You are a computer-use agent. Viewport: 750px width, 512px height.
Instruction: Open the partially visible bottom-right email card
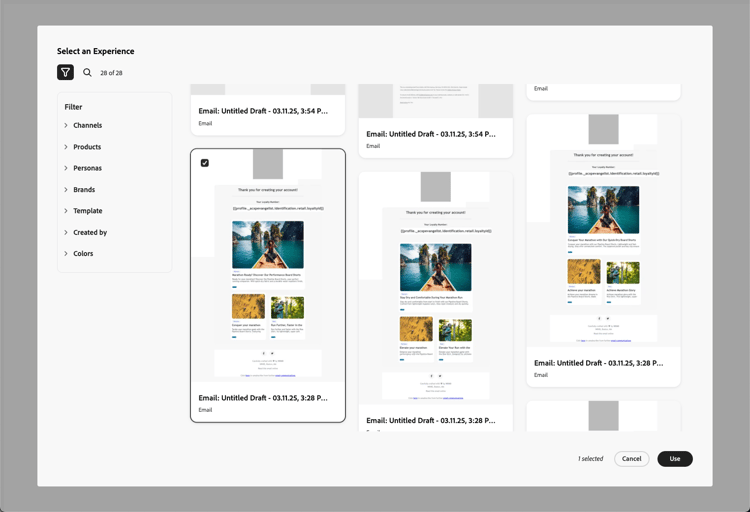(603, 416)
